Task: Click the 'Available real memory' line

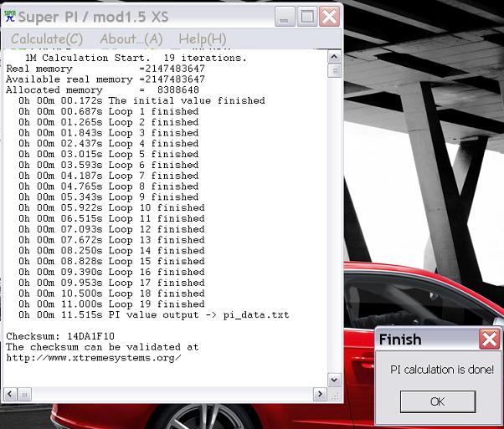Action: tap(105, 79)
